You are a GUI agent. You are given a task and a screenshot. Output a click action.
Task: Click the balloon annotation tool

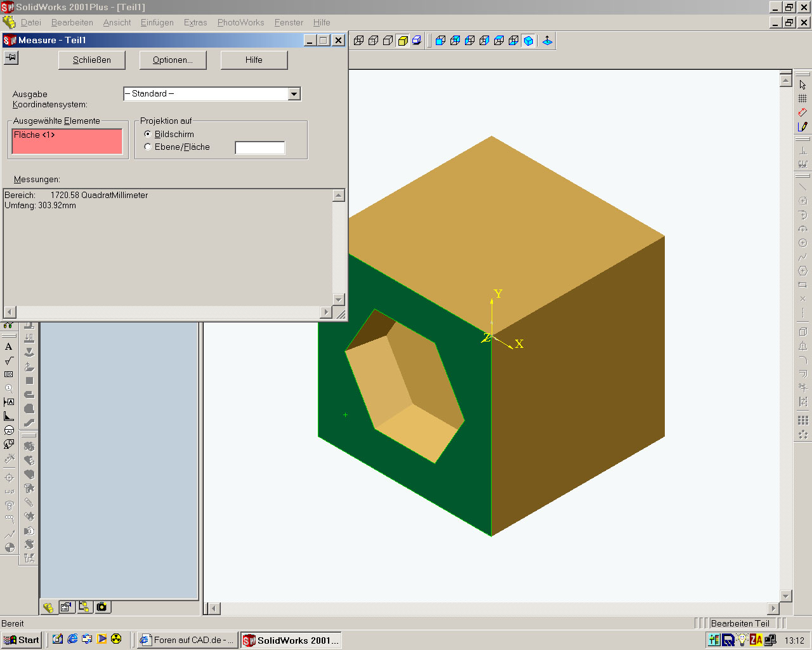tap(9, 388)
